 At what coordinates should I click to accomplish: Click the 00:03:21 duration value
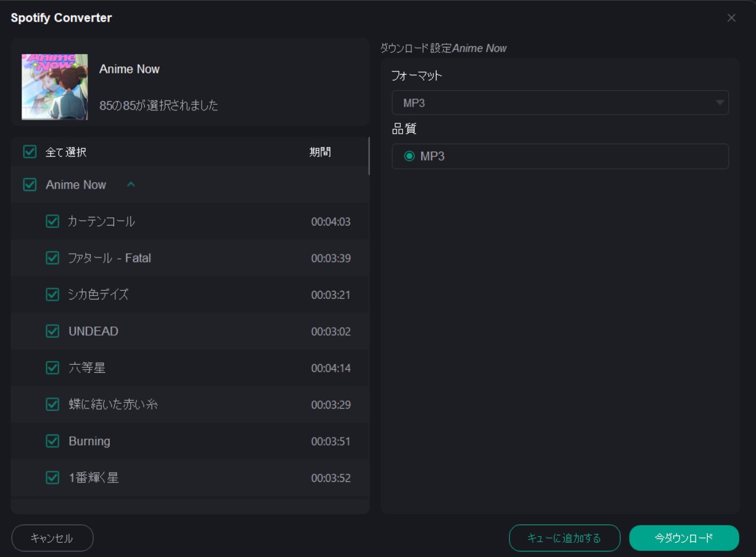[331, 295]
